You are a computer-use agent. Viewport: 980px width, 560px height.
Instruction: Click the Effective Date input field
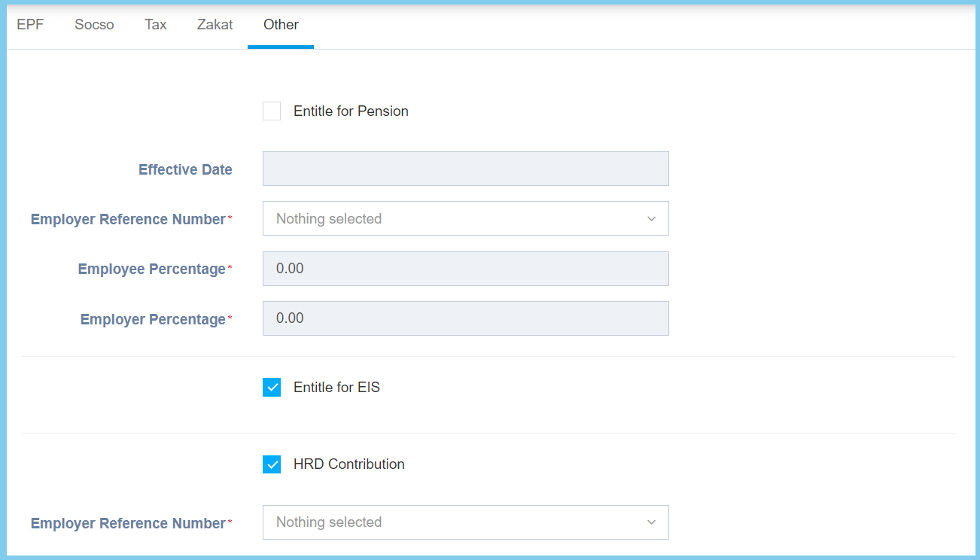pos(465,169)
